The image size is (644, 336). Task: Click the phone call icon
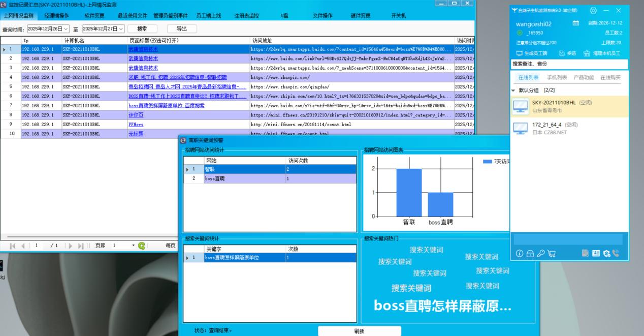[616, 253]
